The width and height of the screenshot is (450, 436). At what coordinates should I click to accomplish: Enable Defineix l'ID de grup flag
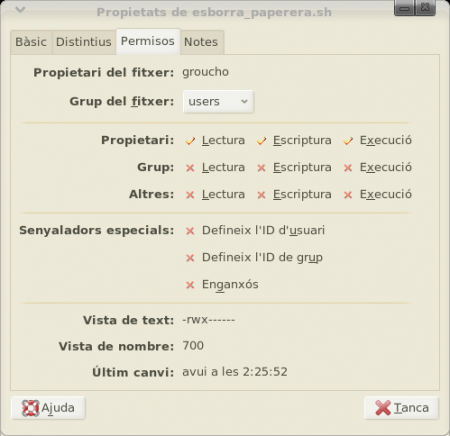(x=190, y=258)
